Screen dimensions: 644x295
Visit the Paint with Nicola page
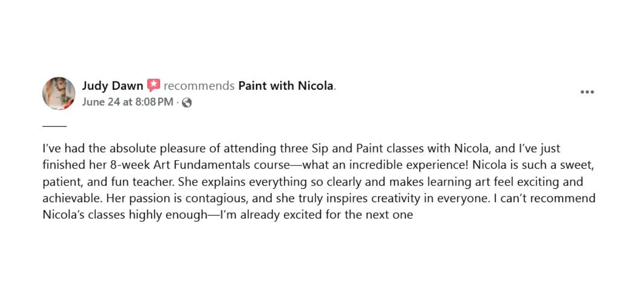[x=286, y=86]
